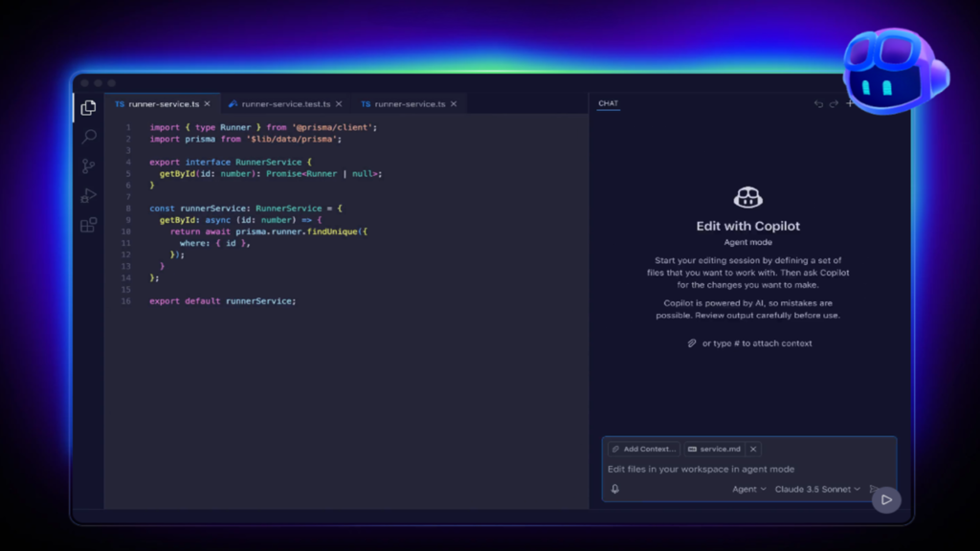Click the Add Context button
This screenshot has height=551, width=980.
(x=644, y=449)
